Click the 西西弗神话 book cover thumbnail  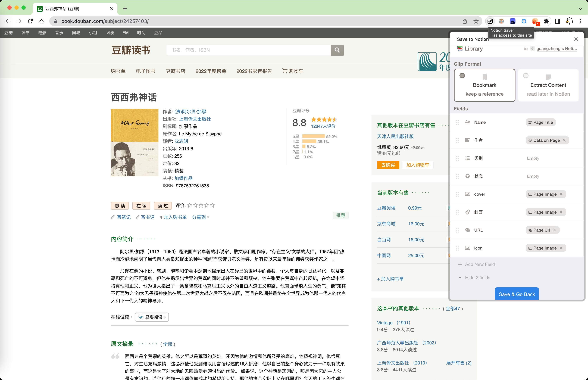coord(135,143)
